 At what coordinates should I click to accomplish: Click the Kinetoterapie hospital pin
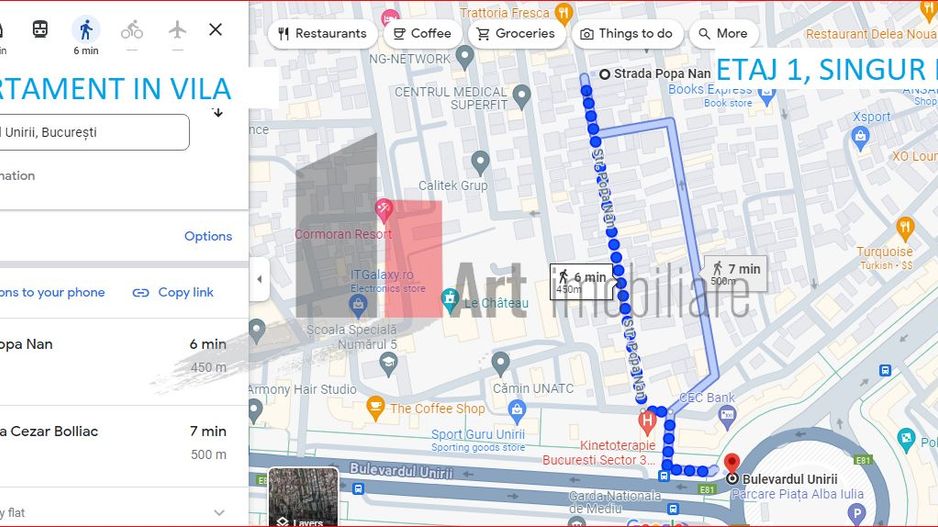tap(647, 422)
